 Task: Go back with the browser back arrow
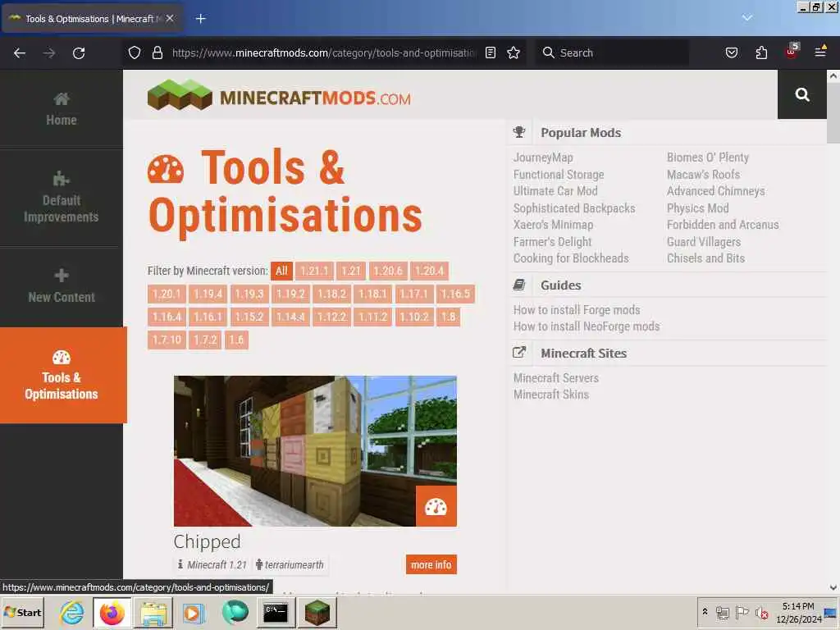pos(20,53)
